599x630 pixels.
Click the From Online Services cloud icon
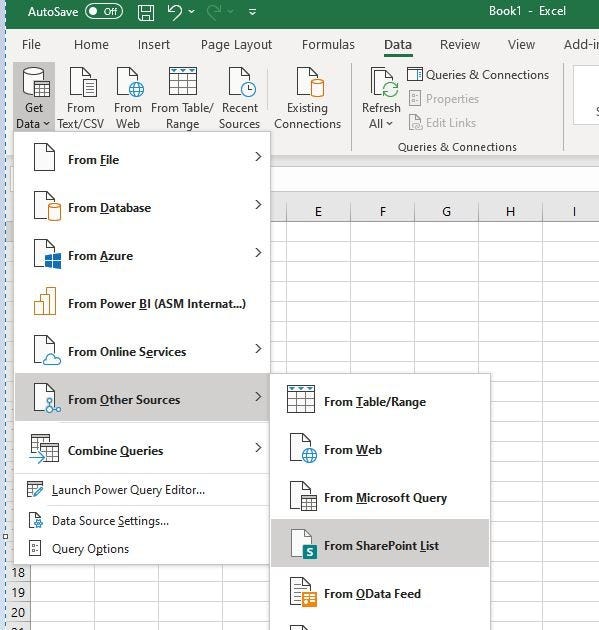click(47, 350)
